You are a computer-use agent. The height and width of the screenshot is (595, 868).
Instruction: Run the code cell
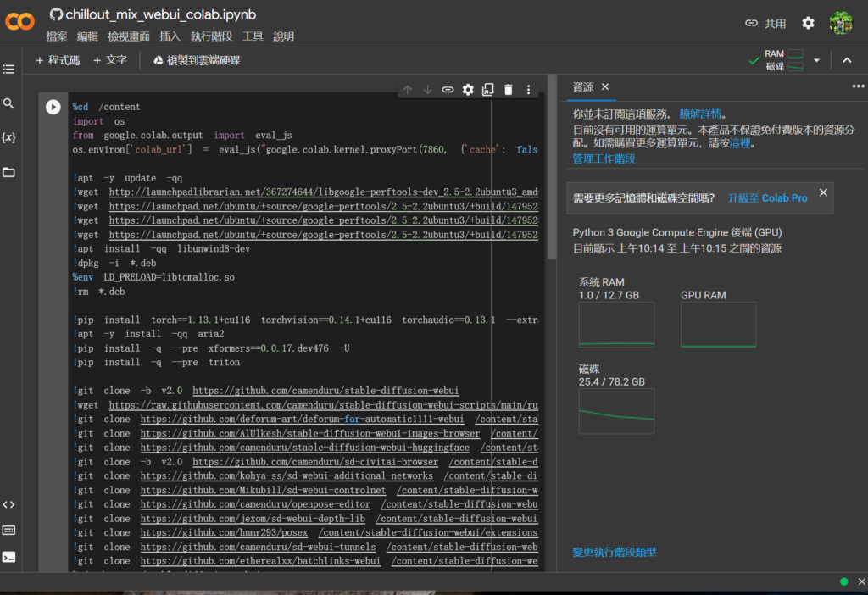click(x=53, y=107)
